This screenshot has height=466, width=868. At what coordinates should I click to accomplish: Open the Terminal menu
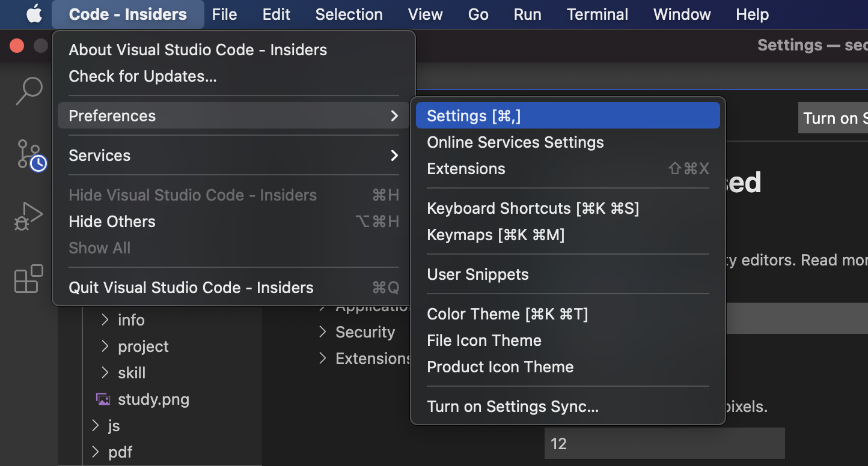(x=598, y=14)
